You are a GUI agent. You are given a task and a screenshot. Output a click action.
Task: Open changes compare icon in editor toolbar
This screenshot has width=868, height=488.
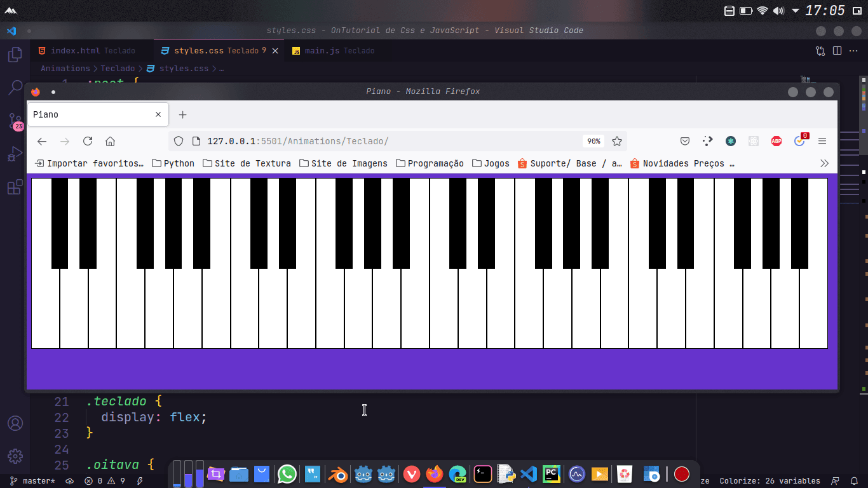(820, 51)
